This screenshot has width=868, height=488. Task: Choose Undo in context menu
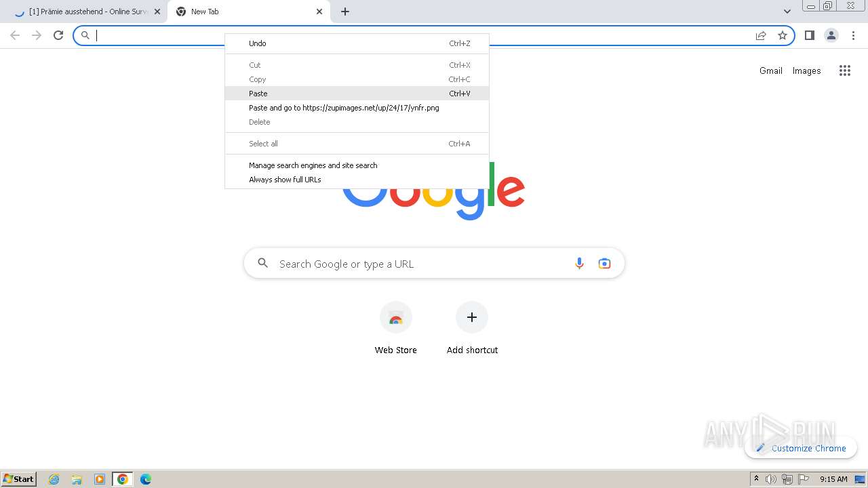[x=357, y=43]
